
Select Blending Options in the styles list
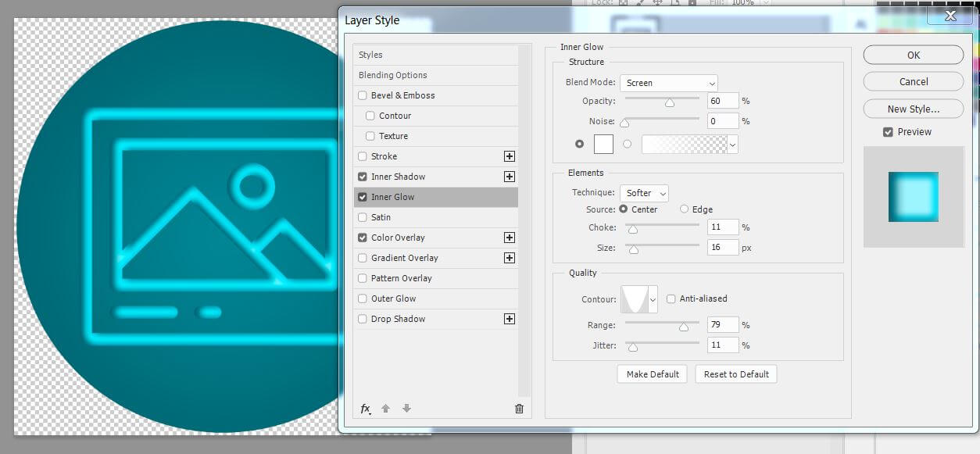393,75
